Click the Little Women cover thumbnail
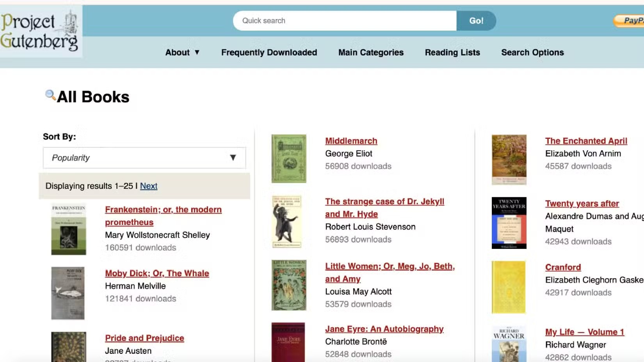This screenshot has width=644, height=362. [x=288, y=285]
